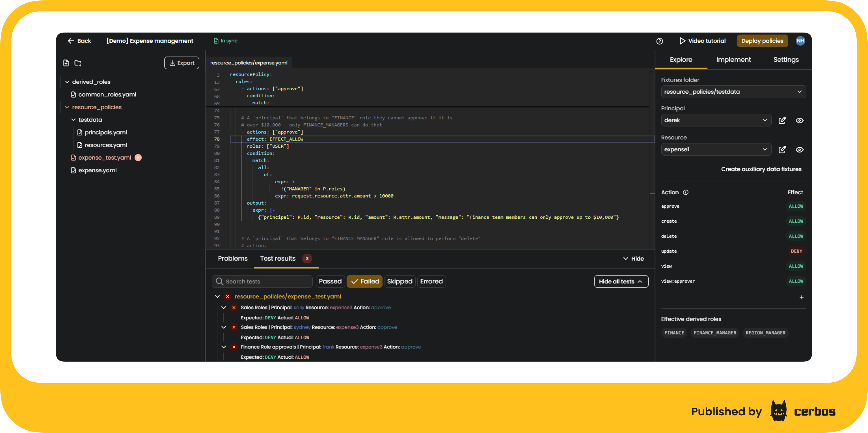868x433 pixels.
Task: Edit the expense1 resource with pencil icon
Action: tap(782, 150)
